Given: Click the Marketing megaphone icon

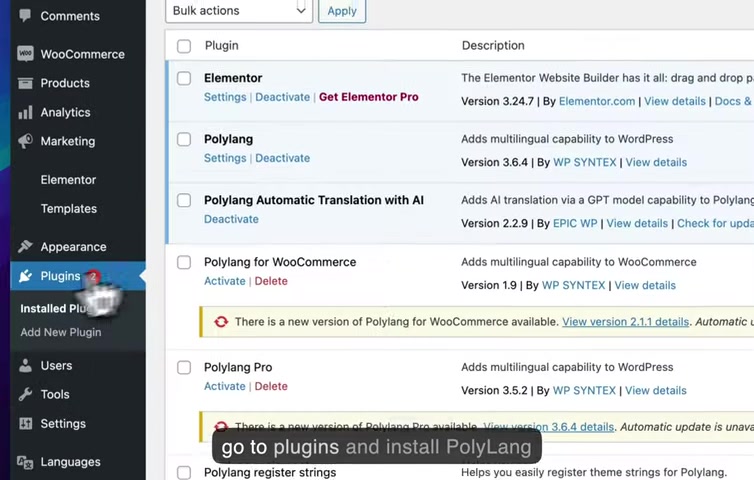Looking at the screenshot, I should tap(25, 141).
